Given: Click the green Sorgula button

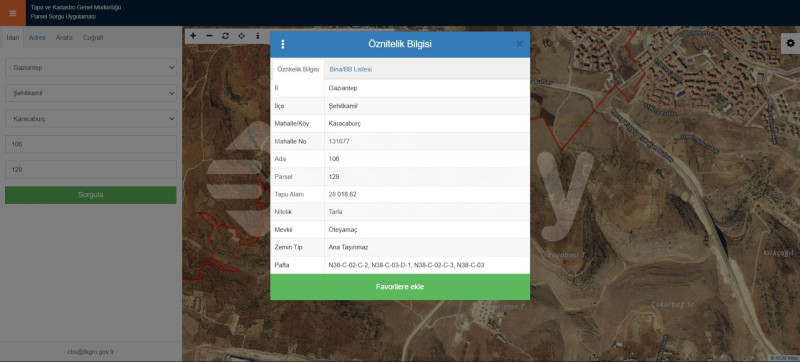Looking at the screenshot, I should 91,195.
